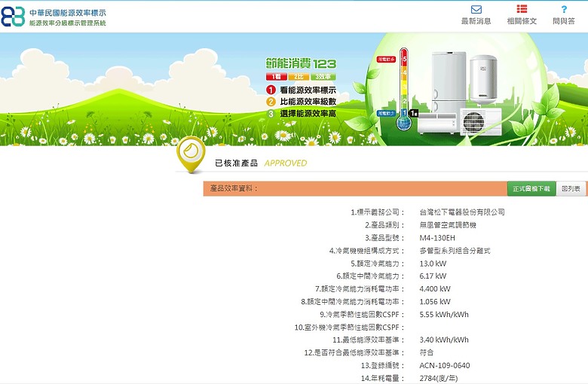Image resolution: width=588 pixels, height=384 pixels.
Task: Select the text 比能源效率級數
Action: (x=308, y=102)
